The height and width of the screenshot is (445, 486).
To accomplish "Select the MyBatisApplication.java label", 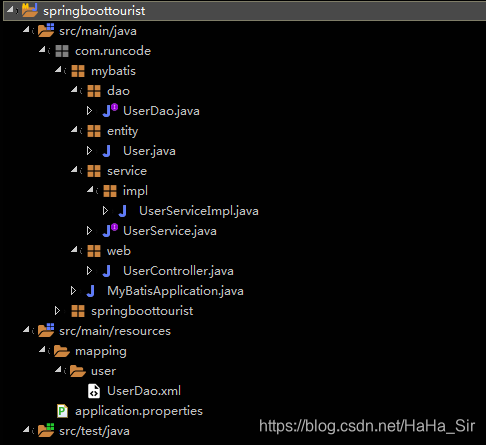I will coord(175,291).
